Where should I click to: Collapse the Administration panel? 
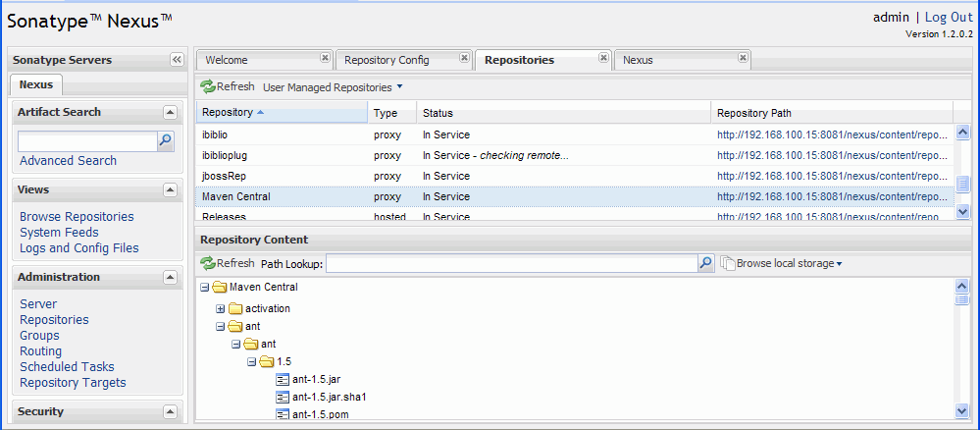coord(170,277)
